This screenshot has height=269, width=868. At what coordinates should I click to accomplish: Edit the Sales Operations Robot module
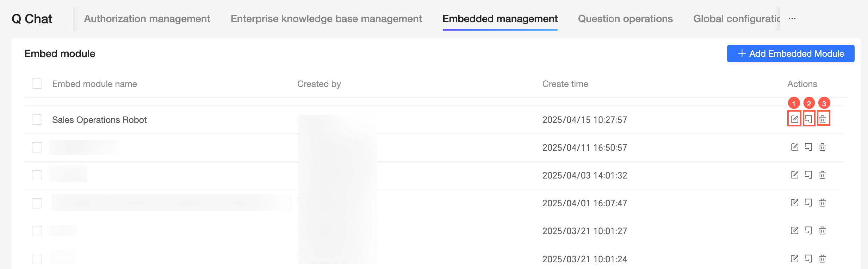tap(794, 119)
